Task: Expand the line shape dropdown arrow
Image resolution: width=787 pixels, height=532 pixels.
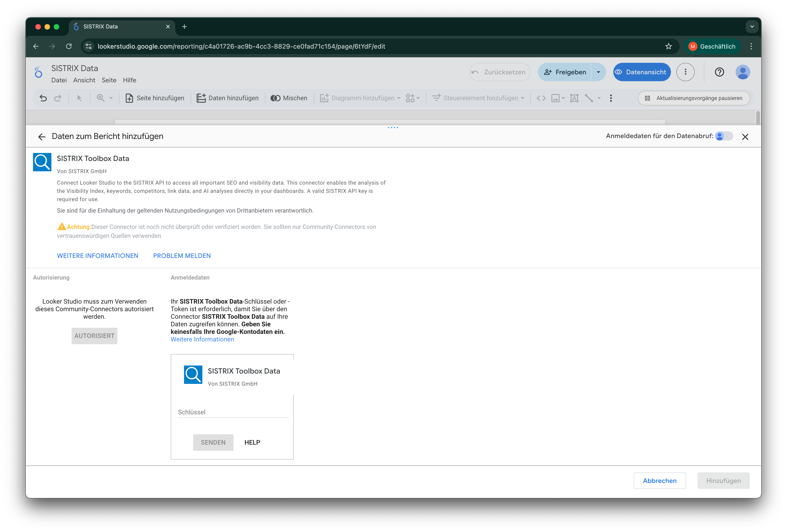Action: [599, 98]
